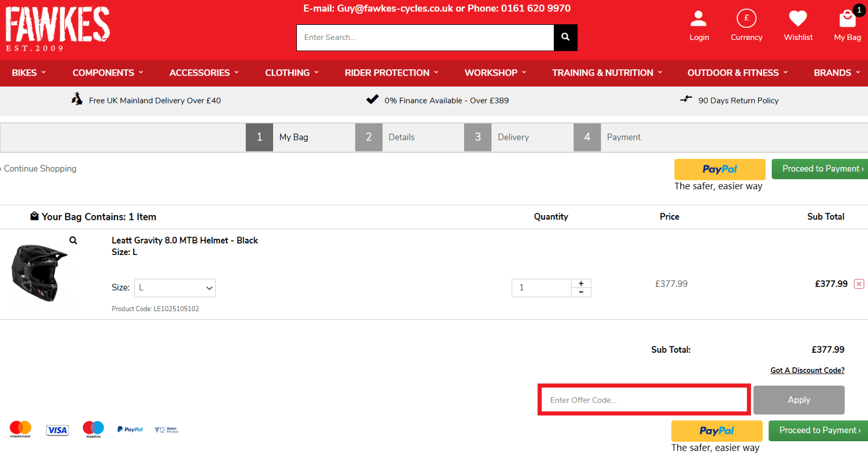Decrease quantity with minus button
The width and height of the screenshot is (868, 462).
coord(581,292)
